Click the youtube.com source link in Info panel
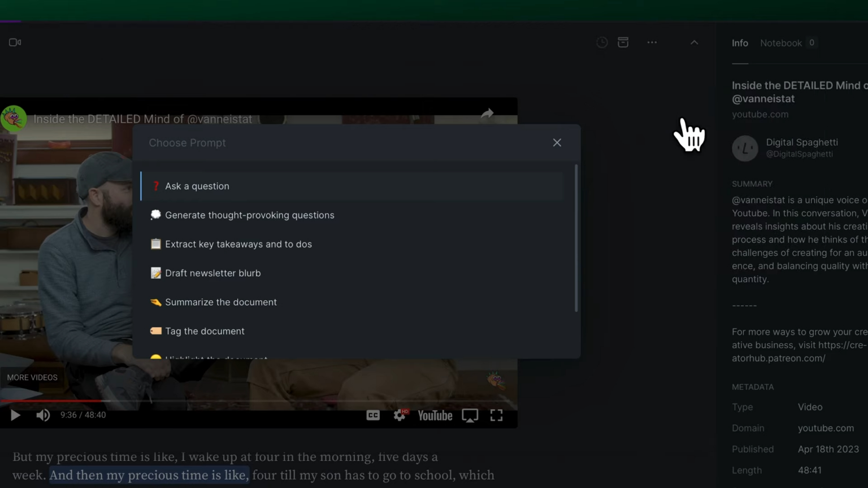This screenshot has height=488, width=868. pyautogui.click(x=760, y=114)
